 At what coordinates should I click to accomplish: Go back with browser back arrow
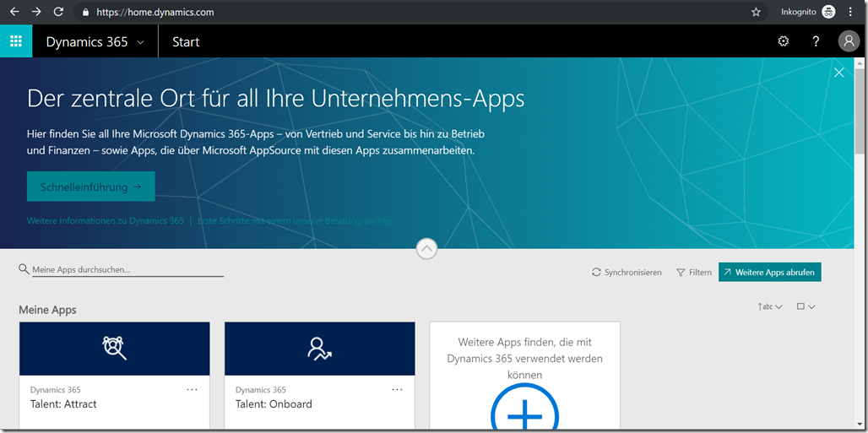pyautogui.click(x=14, y=12)
